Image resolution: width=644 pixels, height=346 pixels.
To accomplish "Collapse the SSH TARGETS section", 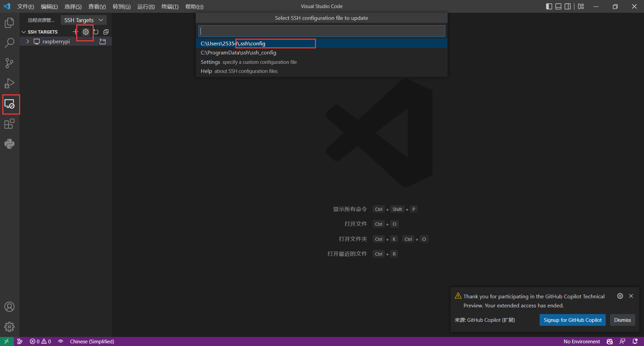I will coord(24,32).
